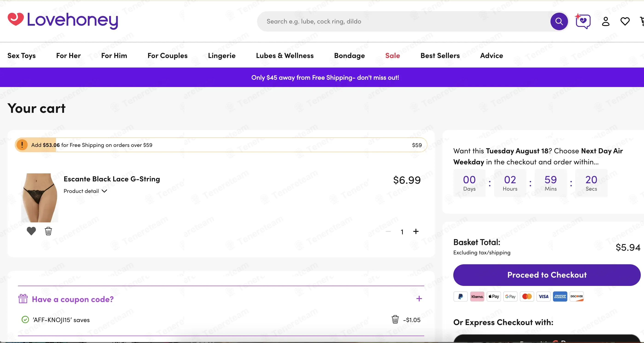Click Proceed to Checkout button
Viewport: 644px width, 343px height.
point(547,275)
